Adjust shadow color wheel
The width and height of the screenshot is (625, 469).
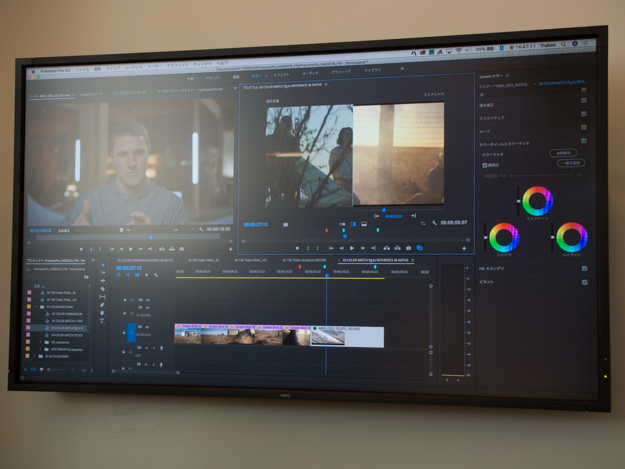[504, 237]
